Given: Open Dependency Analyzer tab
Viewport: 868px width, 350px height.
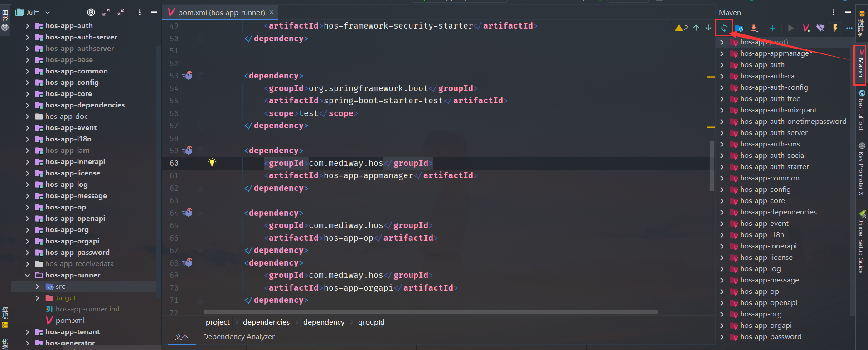Looking at the screenshot, I should tap(239, 337).
